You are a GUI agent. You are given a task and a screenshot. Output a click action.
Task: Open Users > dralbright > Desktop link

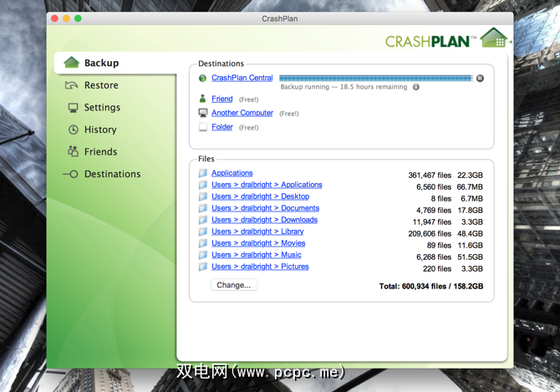click(x=260, y=196)
